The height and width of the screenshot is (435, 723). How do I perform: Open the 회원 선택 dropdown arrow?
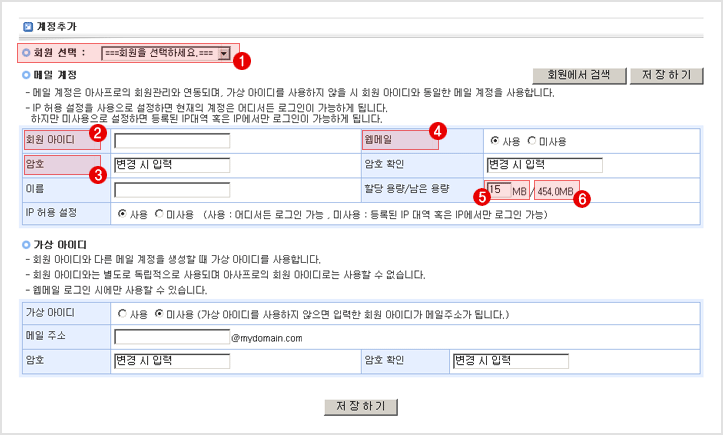point(224,53)
